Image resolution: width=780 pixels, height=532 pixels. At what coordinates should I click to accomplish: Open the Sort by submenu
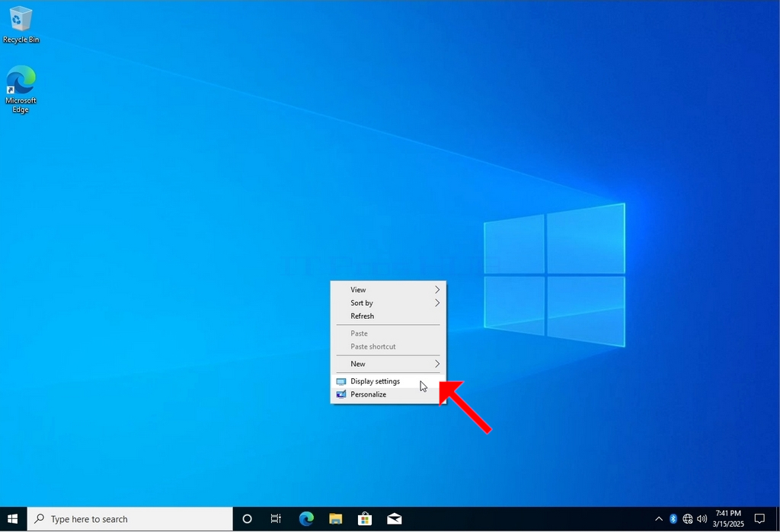tap(388, 303)
